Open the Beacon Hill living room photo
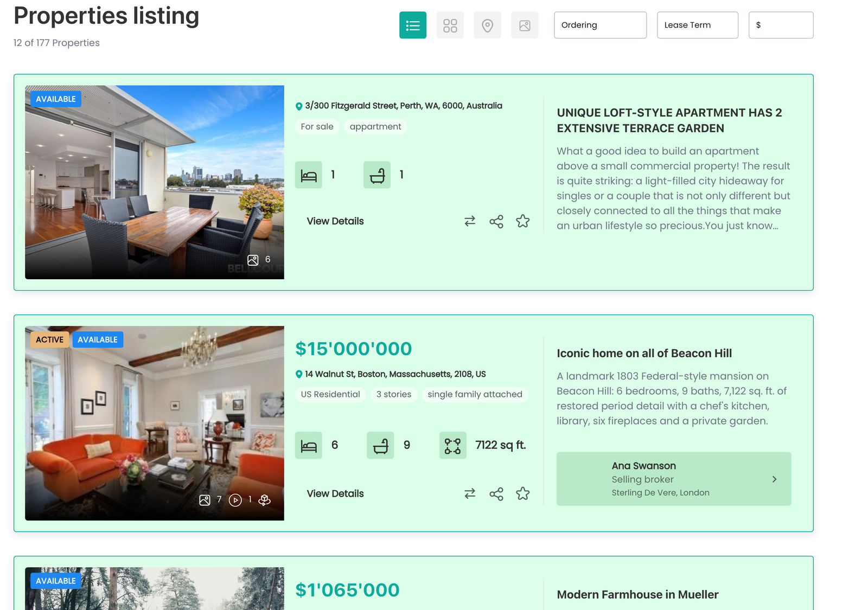 coord(155,423)
